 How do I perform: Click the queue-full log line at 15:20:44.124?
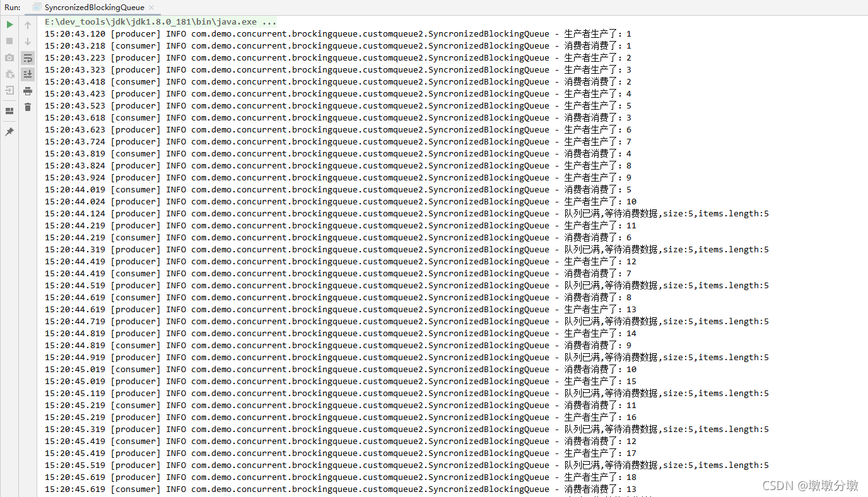[x=407, y=214]
